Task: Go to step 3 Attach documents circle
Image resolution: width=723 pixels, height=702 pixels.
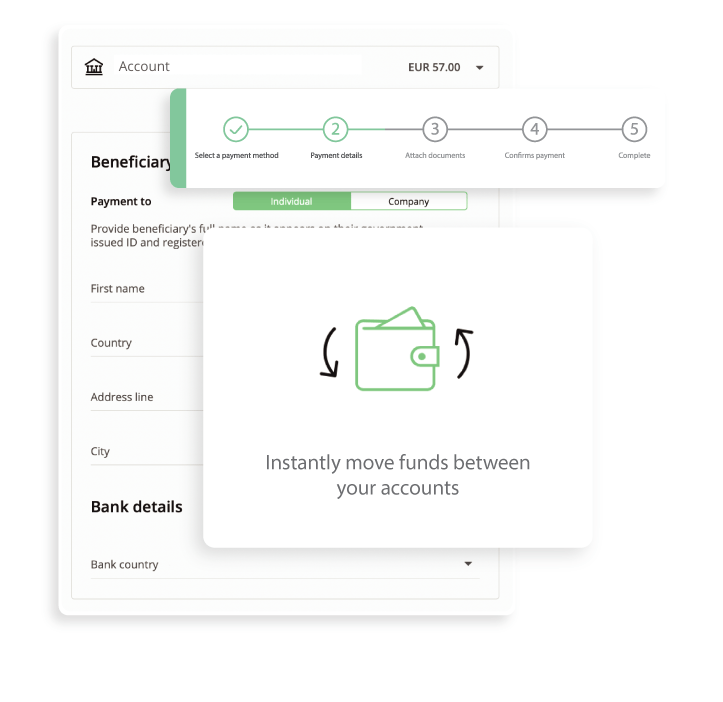Action: coord(435,129)
